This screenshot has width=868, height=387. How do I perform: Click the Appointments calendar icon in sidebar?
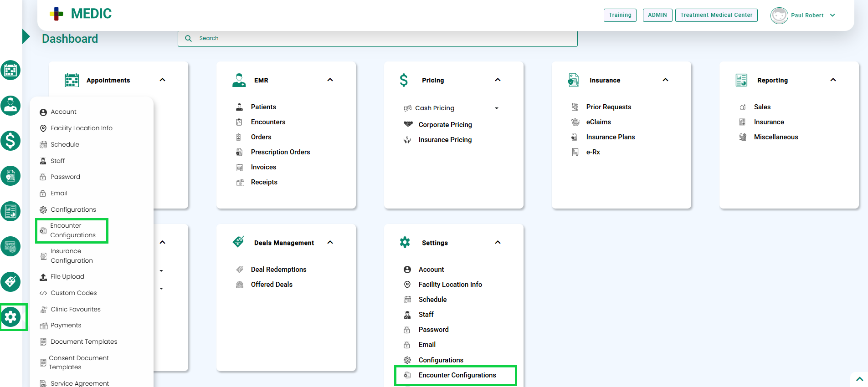10,70
